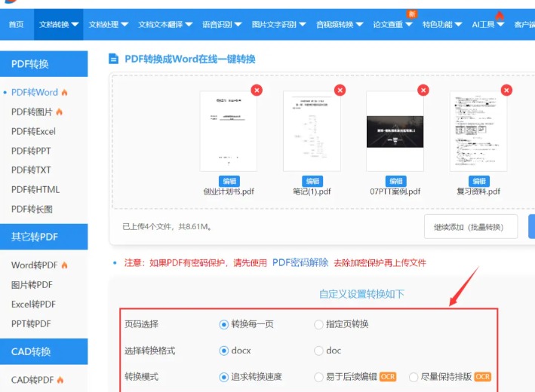The image size is (535, 392).
Task: Expand the 论文查重 dropdown menu
Action: [x=392, y=25]
